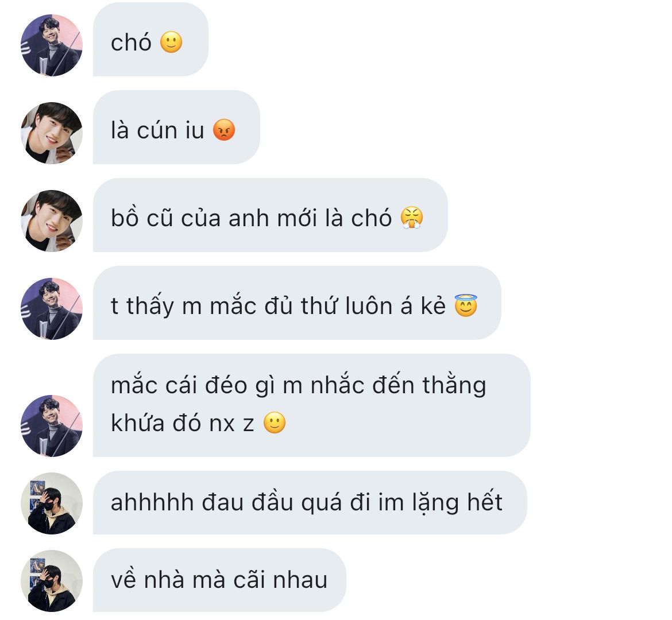Click the 't thấy m mắc đủ thứ' message
Viewport: 672px width, 620px height.
tap(297, 303)
